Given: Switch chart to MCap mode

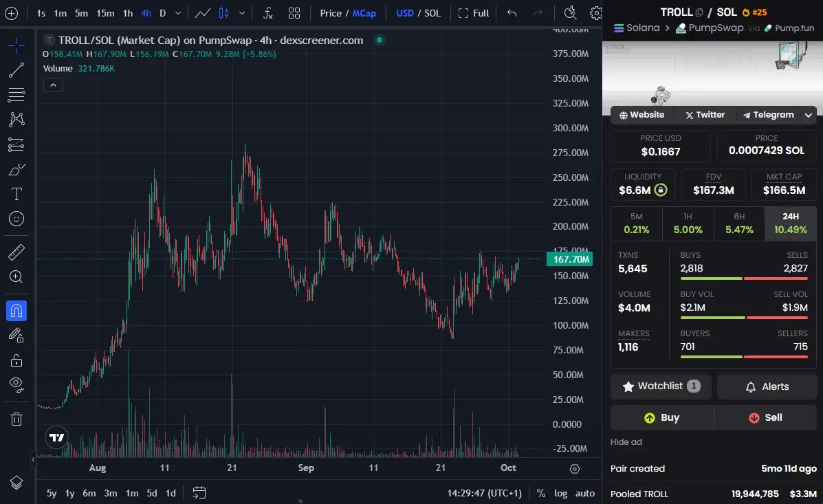Looking at the screenshot, I should point(364,13).
